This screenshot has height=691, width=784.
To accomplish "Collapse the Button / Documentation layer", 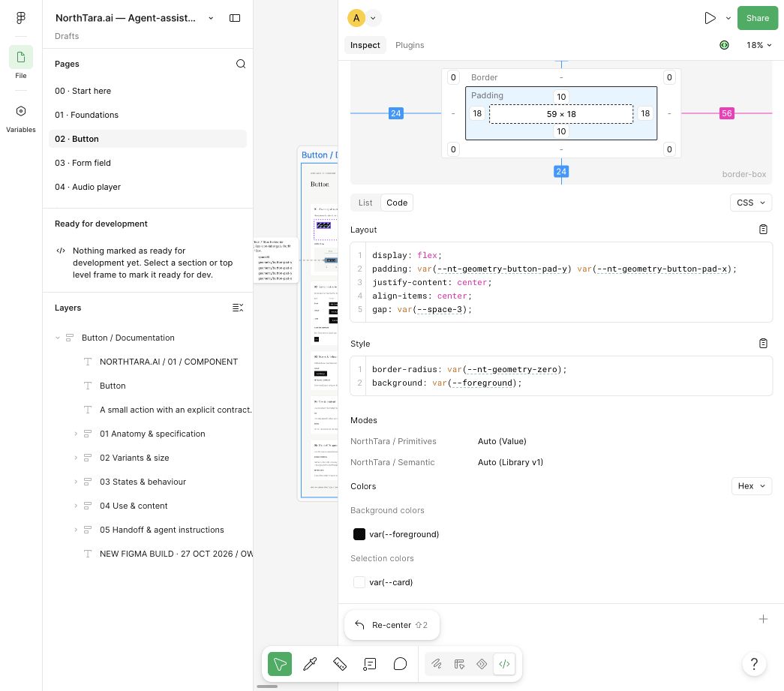I will click(58, 338).
